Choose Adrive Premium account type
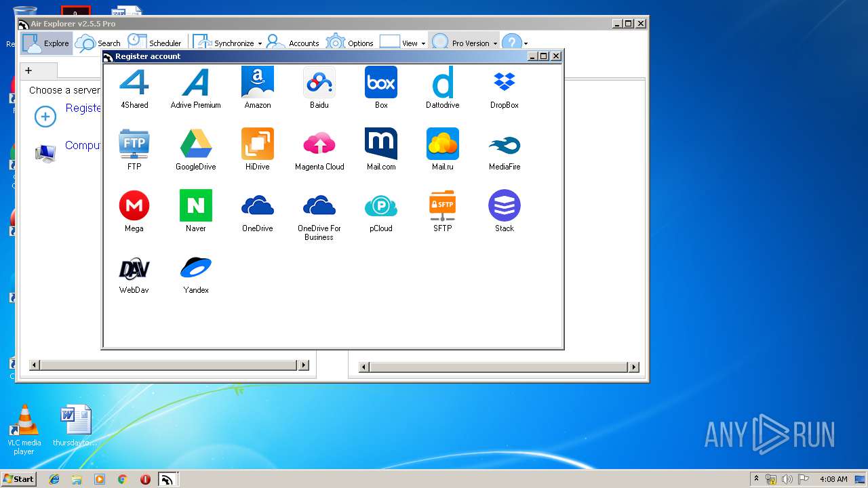The height and width of the screenshot is (488, 868). point(196,82)
